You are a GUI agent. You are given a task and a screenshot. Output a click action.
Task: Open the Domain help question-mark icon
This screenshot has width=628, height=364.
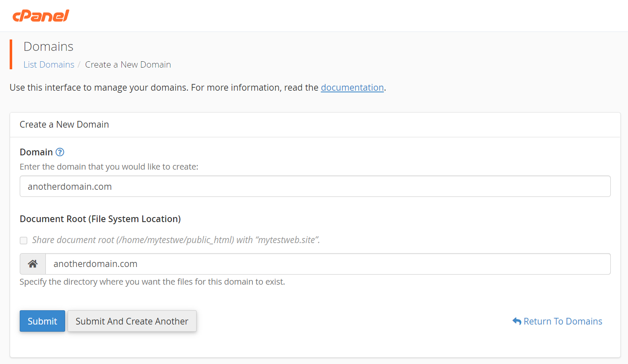coord(60,152)
